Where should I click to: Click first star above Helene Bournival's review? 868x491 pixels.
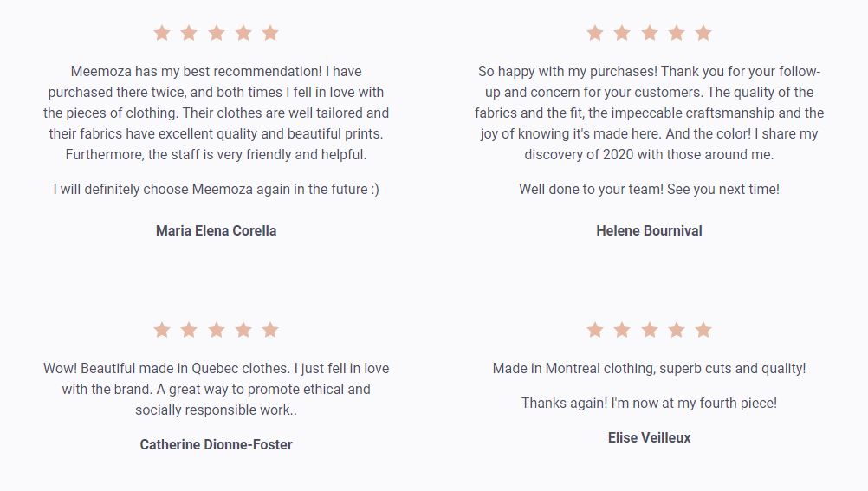pos(595,33)
